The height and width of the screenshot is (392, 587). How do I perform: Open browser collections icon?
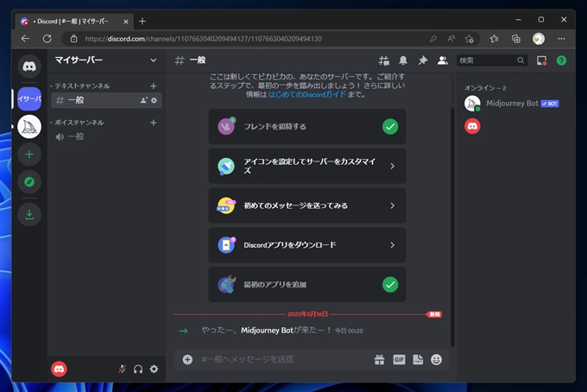click(516, 39)
